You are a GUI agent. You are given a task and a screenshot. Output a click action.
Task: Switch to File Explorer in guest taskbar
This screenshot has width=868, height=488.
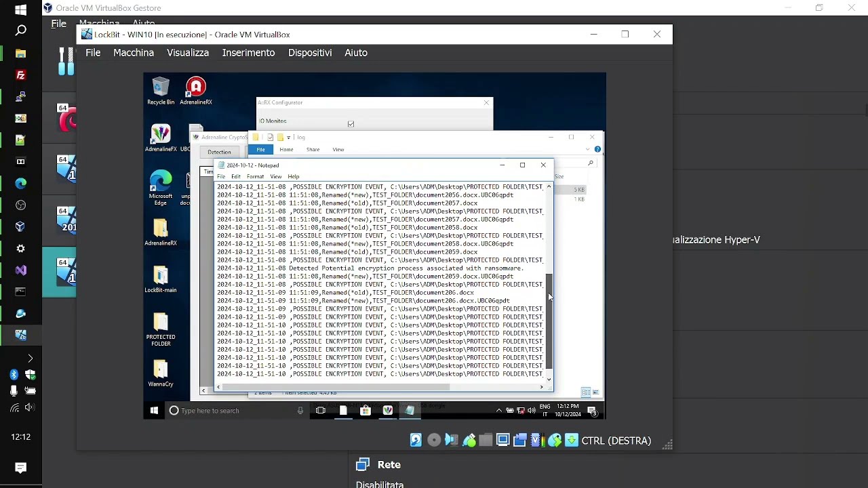point(343,410)
